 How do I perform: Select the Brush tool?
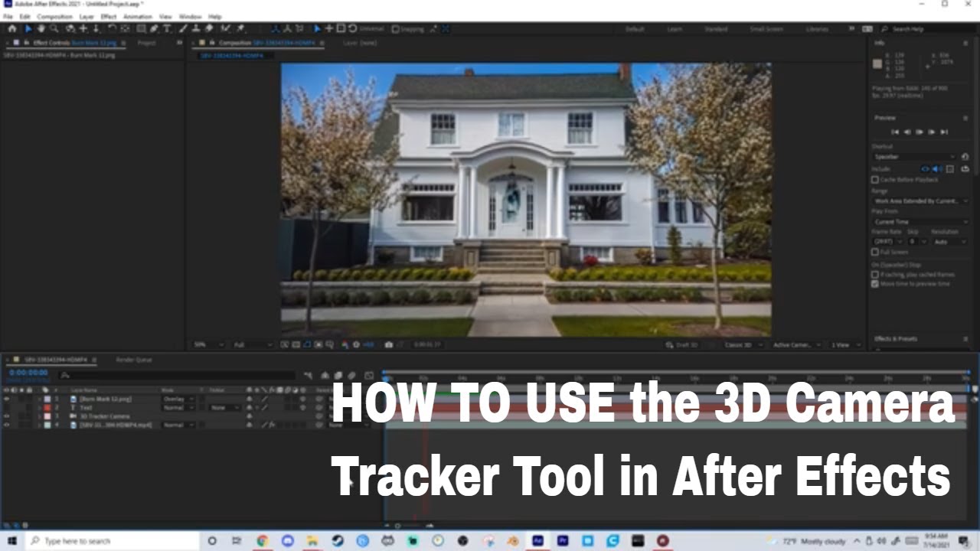(184, 29)
